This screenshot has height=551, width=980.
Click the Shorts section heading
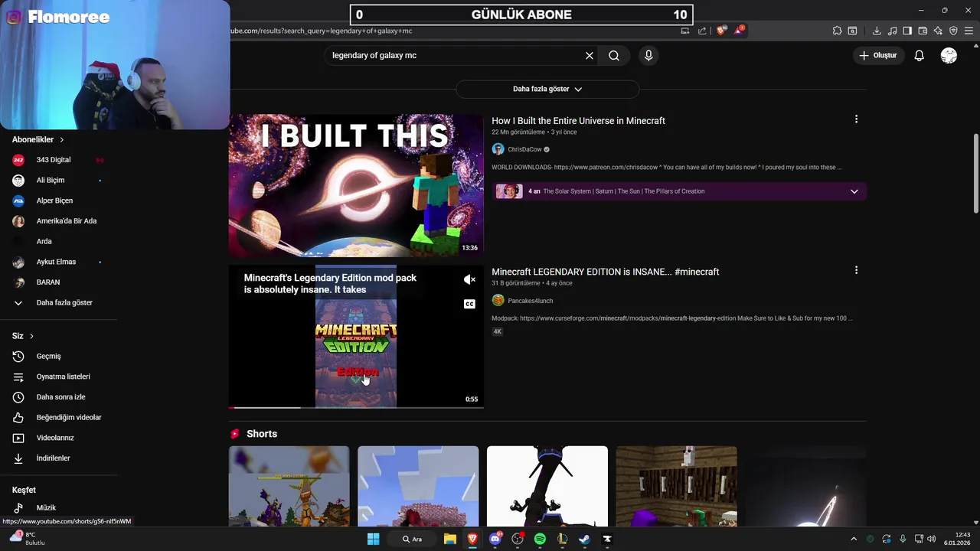click(262, 434)
